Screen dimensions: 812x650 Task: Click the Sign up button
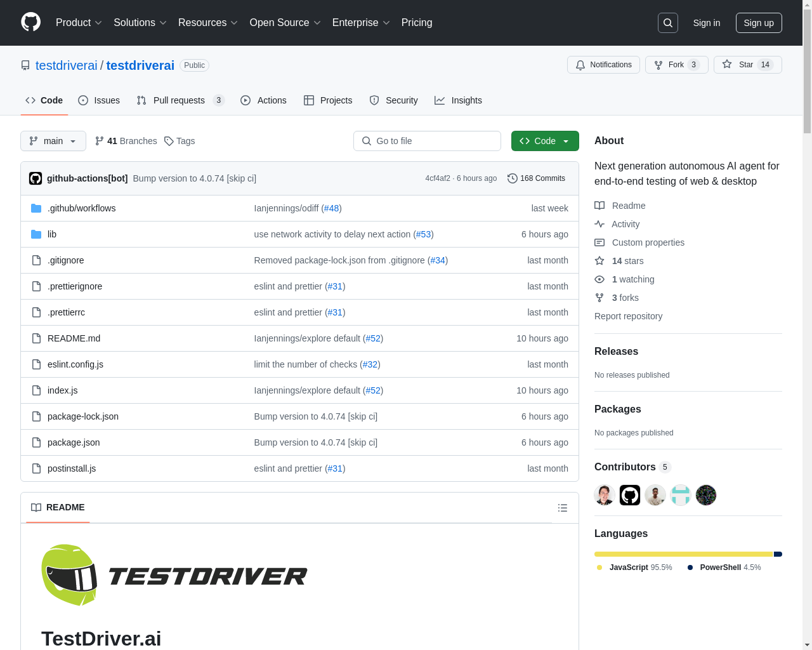(759, 23)
